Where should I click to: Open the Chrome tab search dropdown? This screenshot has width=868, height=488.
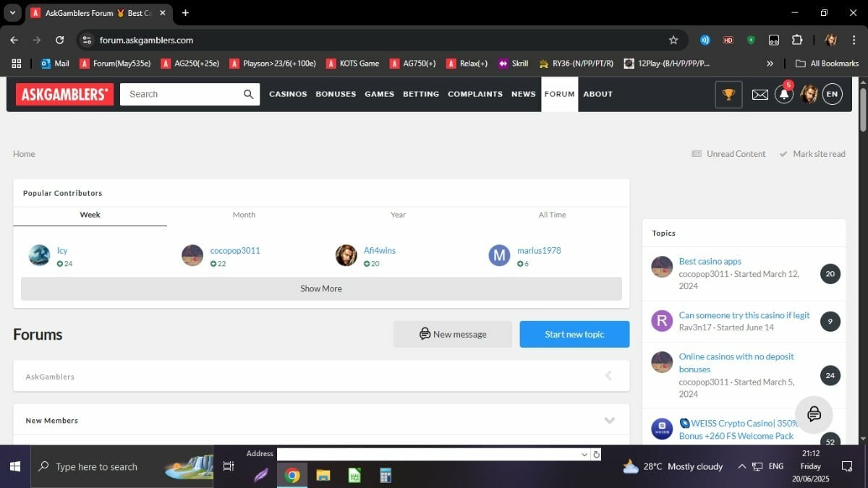[12, 12]
